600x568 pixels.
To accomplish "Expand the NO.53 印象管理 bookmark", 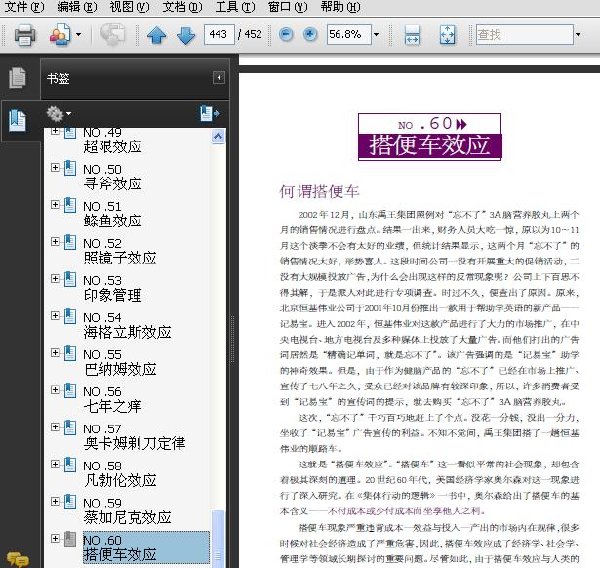I will coord(55,279).
